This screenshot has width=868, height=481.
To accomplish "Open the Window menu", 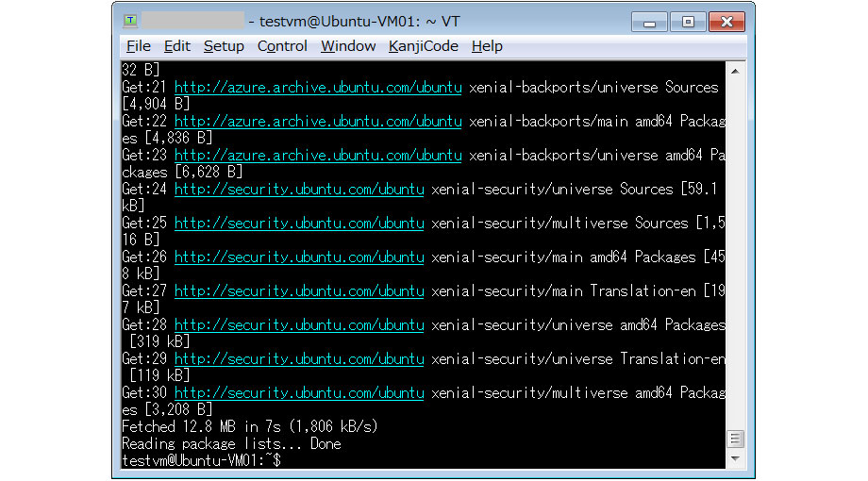I will [348, 46].
